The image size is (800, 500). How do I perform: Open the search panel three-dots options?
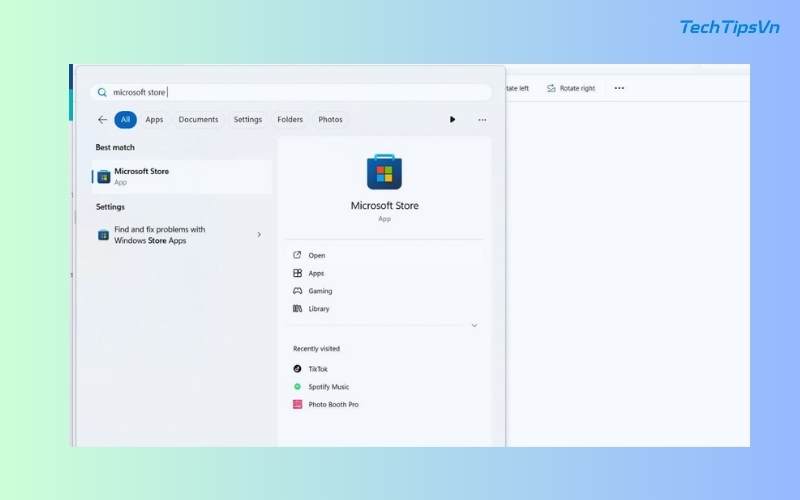coord(482,120)
